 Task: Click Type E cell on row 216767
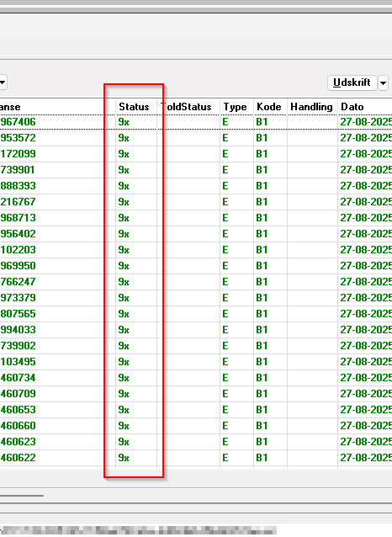tap(225, 202)
